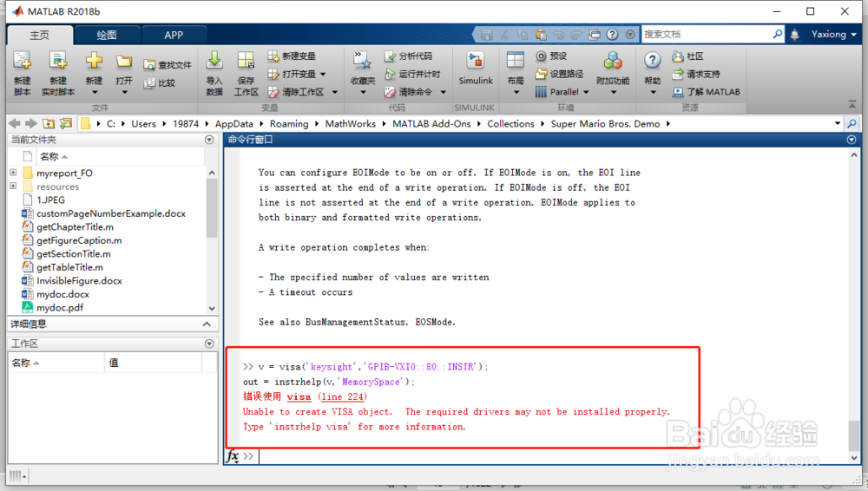
Task: Open the Yaxiong account dropdown
Action: (833, 35)
